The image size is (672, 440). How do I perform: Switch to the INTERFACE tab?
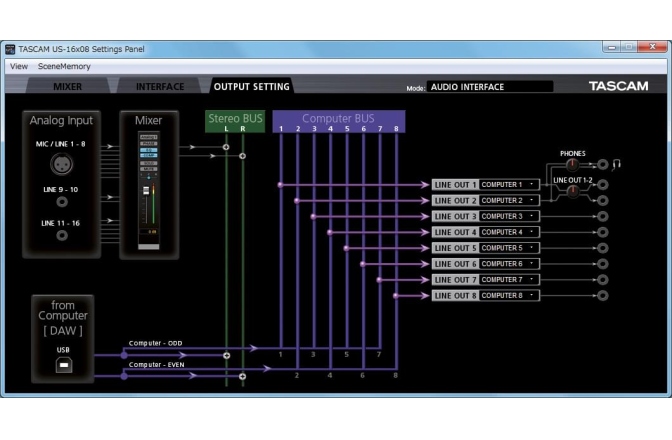(x=160, y=87)
